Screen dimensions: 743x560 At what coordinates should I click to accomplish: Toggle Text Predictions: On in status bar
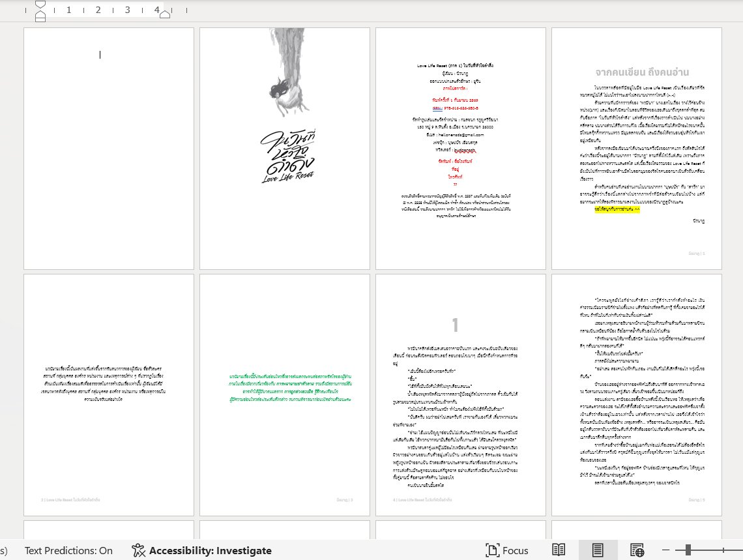68,550
